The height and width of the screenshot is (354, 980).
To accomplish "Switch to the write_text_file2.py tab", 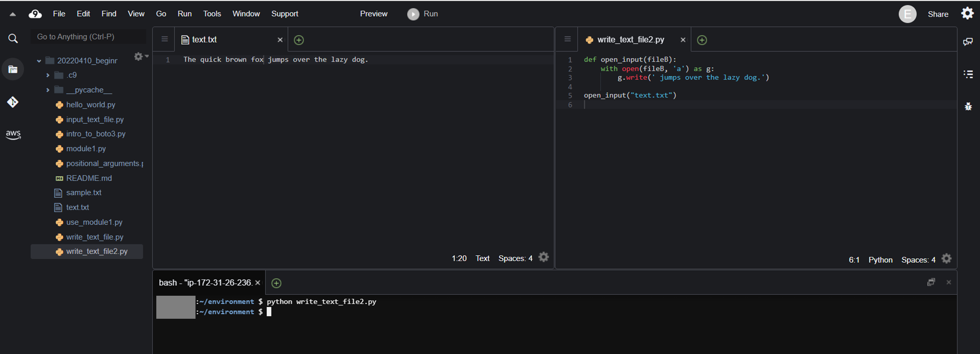I will pos(634,40).
